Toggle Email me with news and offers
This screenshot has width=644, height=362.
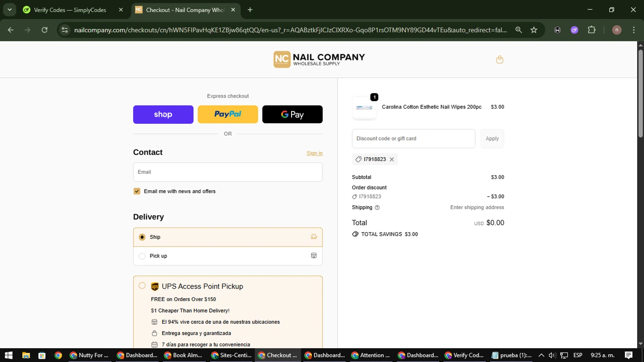coord(137,191)
